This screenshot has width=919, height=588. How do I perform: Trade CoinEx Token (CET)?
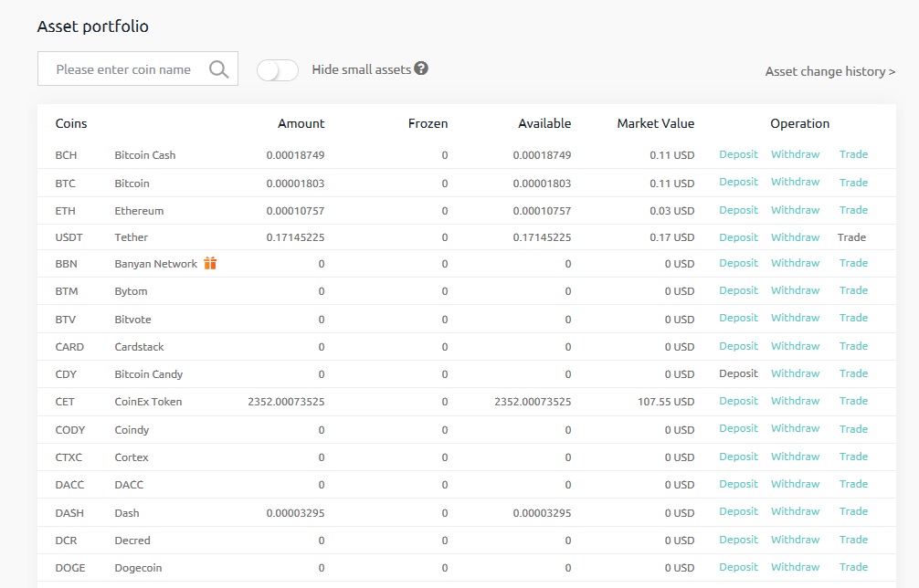click(x=853, y=401)
